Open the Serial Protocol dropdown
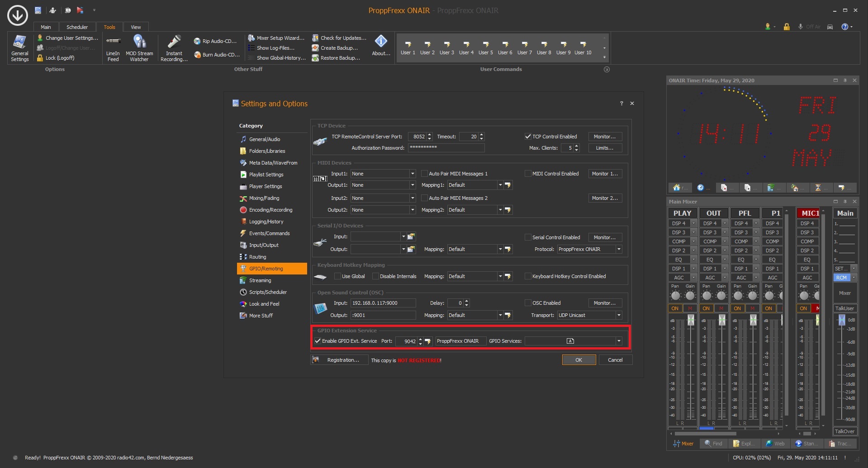 point(618,249)
